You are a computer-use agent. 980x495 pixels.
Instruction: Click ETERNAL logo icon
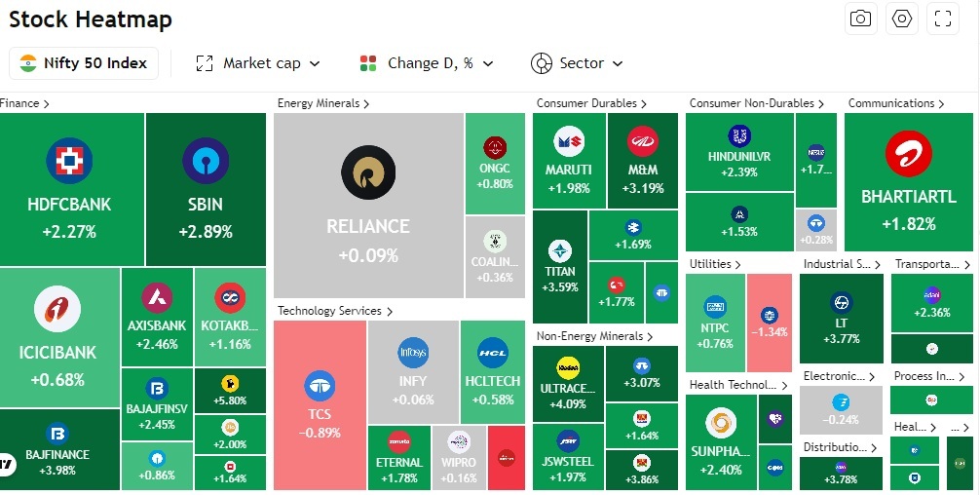(399, 441)
